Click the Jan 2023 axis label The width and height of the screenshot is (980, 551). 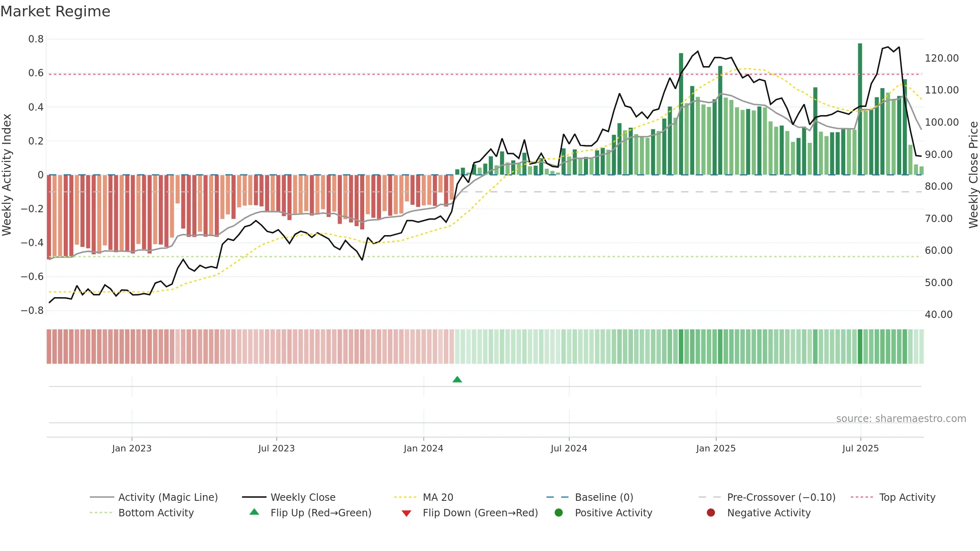pos(132,448)
